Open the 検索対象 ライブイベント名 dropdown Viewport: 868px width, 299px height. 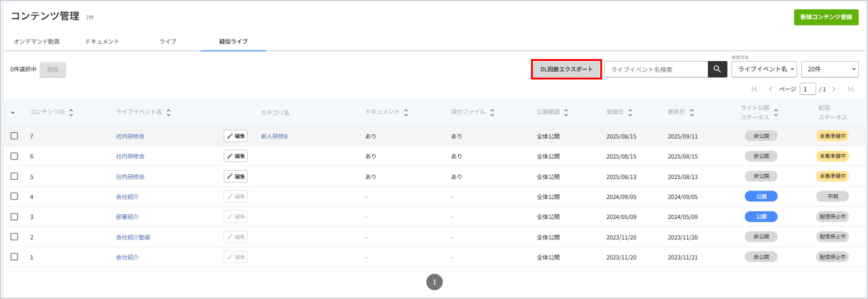click(764, 69)
